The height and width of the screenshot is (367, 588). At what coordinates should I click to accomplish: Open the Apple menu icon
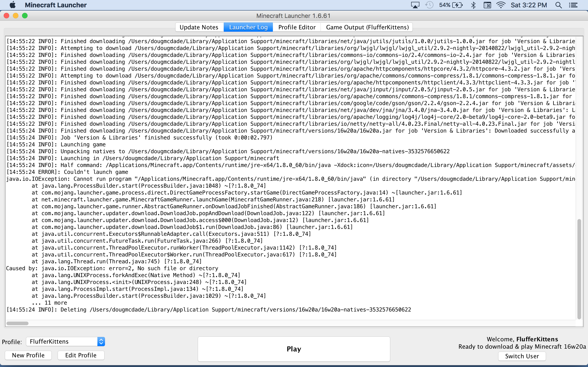(12, 5)
